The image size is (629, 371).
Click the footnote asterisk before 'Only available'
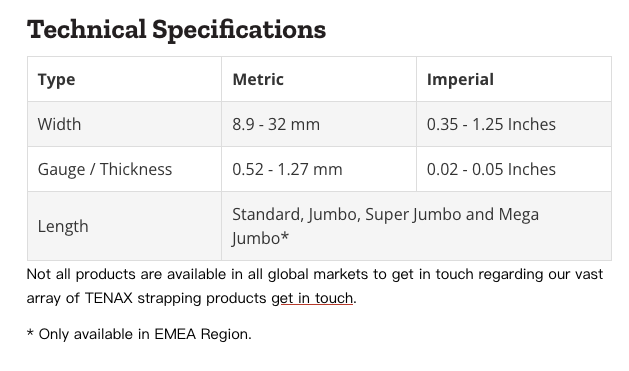[30, 333]
